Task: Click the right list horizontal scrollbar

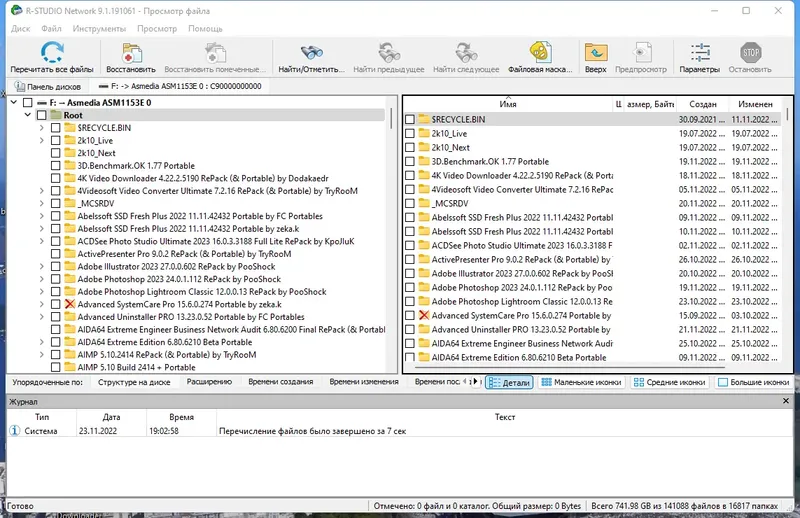Action: 570,366
